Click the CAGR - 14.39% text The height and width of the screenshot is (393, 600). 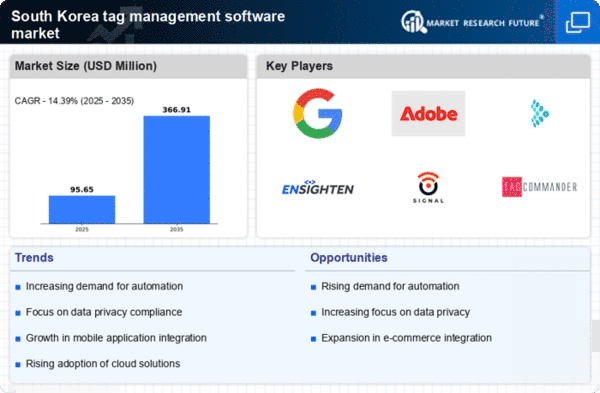pos(74,101)
